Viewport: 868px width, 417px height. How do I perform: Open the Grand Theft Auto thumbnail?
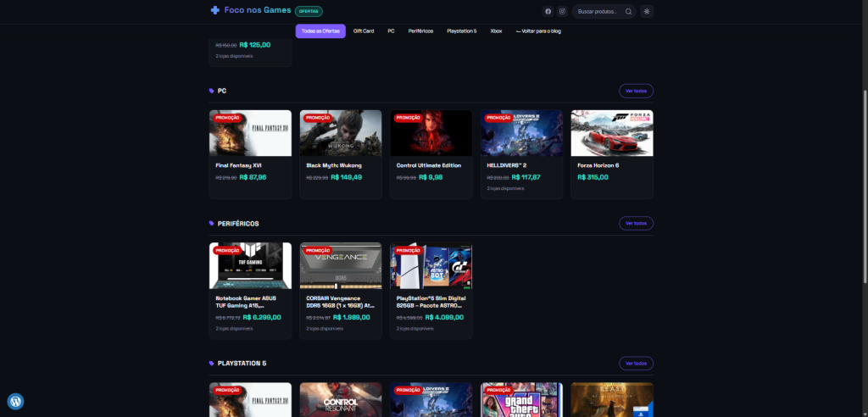pyautogui.click(x=521, y=399)
